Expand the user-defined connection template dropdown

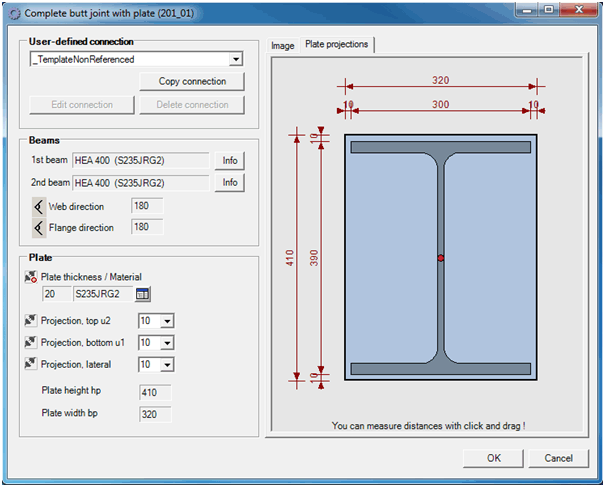(236, 60)
